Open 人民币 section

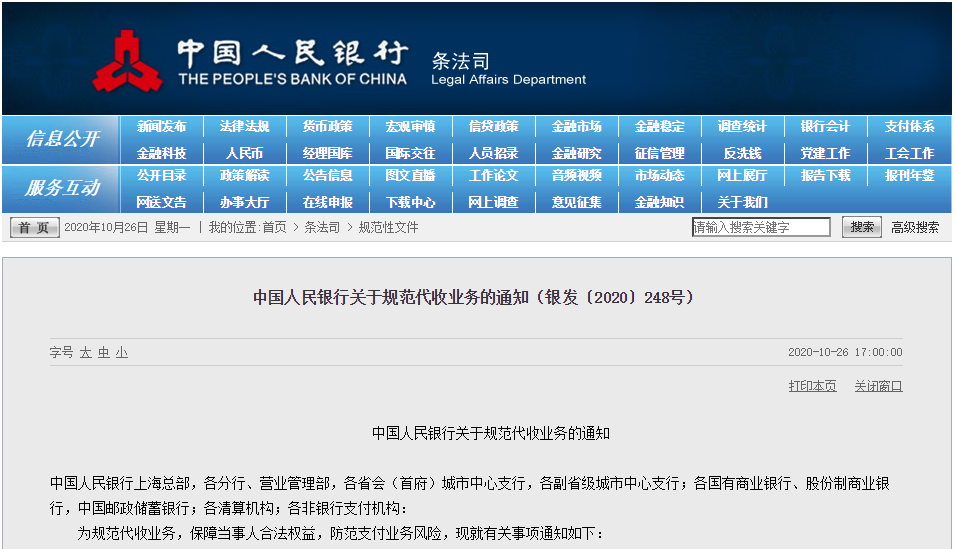coord(244,153)
